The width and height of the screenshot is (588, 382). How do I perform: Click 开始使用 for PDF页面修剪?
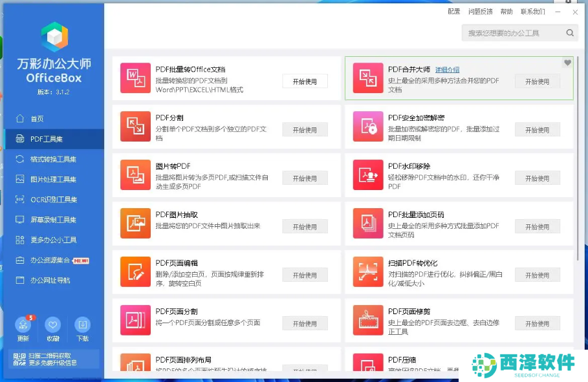(538, 323)
